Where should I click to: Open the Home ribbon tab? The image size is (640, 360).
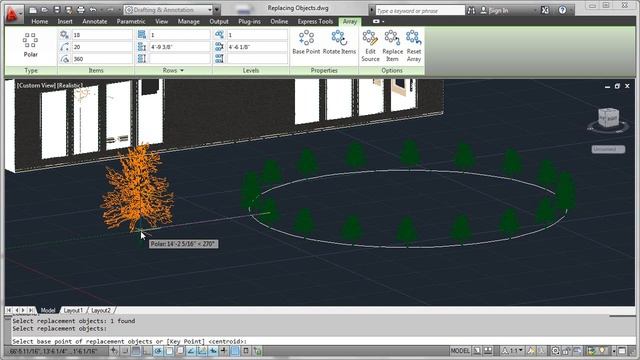40,21
